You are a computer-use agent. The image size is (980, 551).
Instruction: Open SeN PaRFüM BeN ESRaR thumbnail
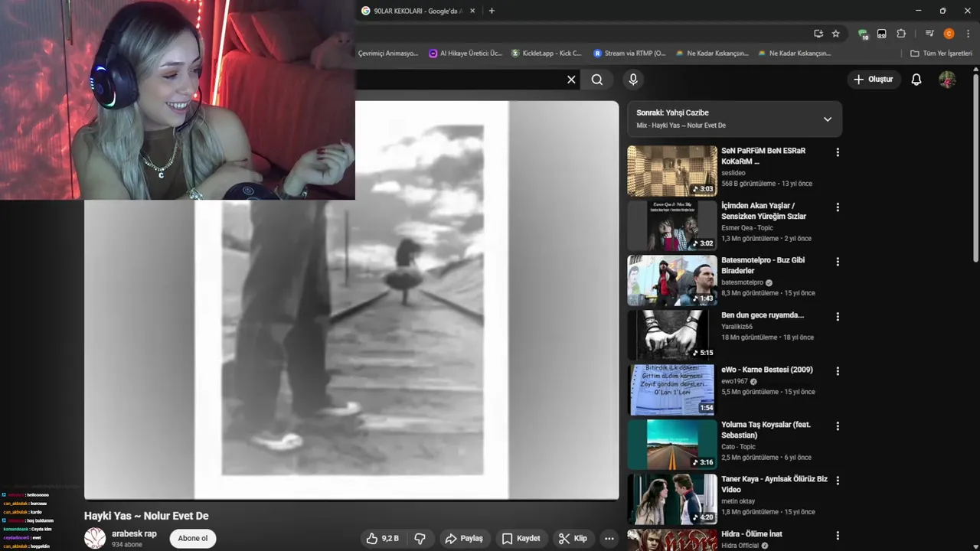tap(672, 171)
